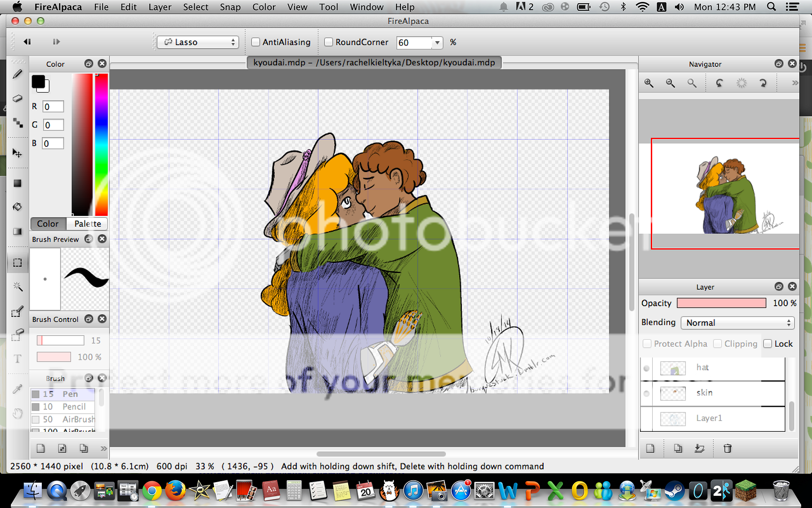Select the Eraser tool
This screenshot has height=508, width=812.
coord(17,98)
